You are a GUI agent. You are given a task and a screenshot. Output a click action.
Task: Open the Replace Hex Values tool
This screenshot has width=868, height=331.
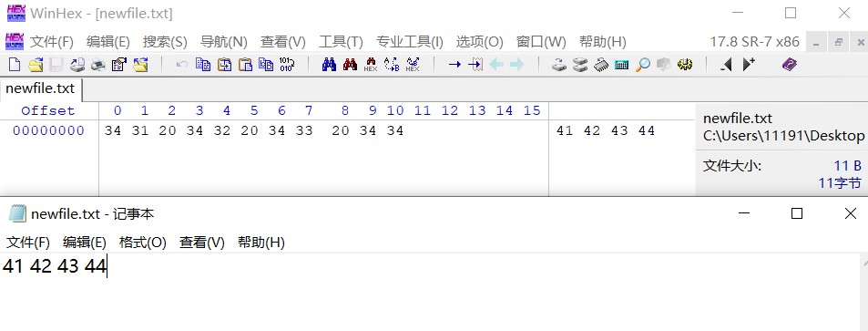tap(413, 65)
